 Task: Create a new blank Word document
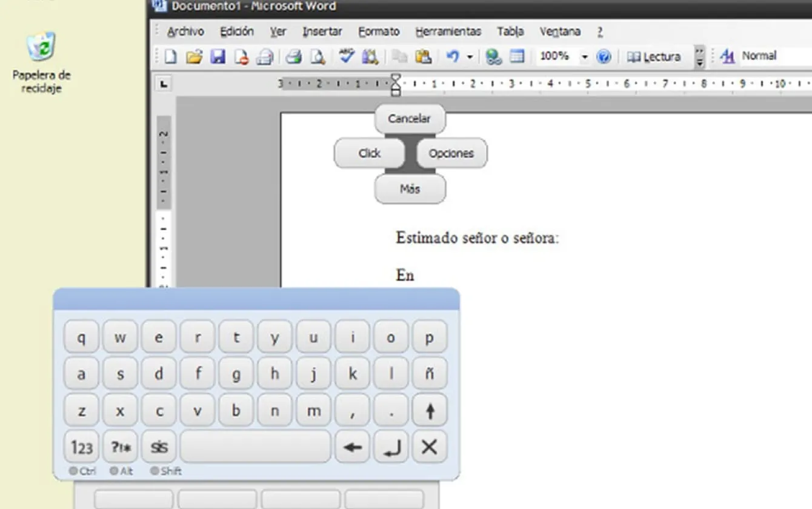pos(171,57)
